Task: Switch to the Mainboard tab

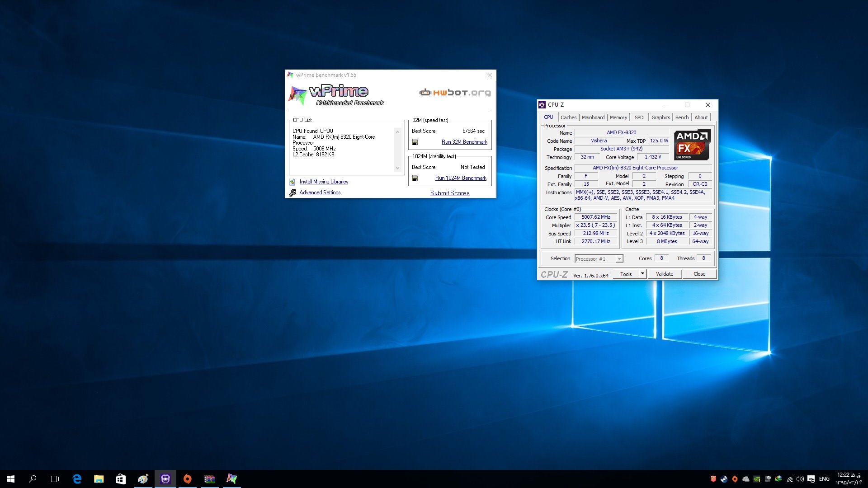Action: [x=593, y=117]
